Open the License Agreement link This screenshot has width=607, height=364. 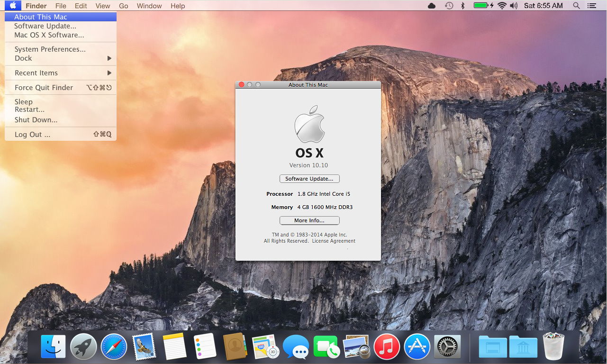point(334,241)
